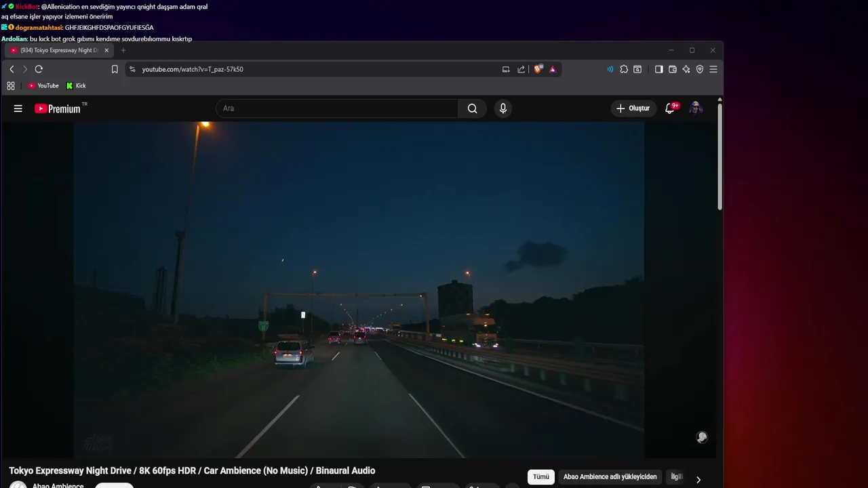This screenshot has height=488, width=868.
Task: Click the tab search toolbar icon
Action: (637, 69)
